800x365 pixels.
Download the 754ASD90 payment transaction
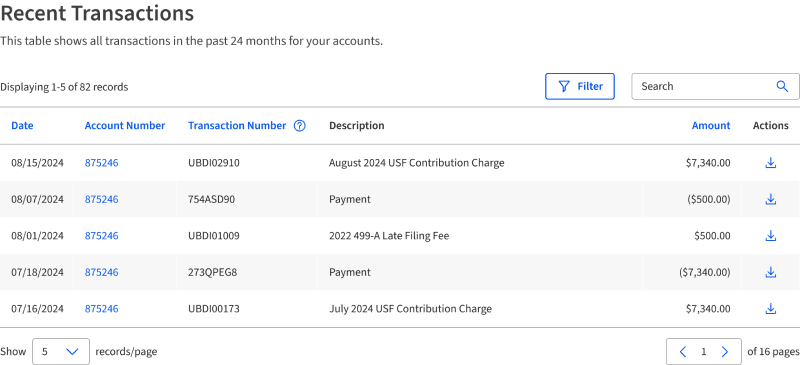pos(770,199)
